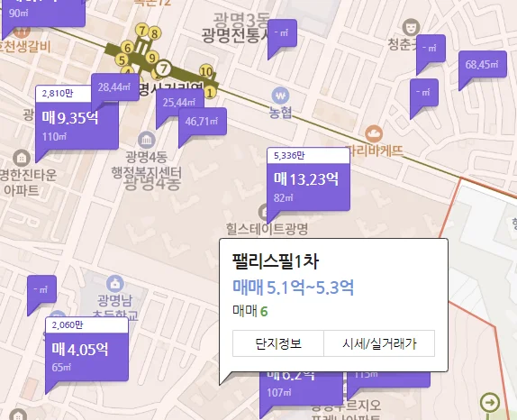Click subway exit 10 marker
This screenshot has height=420, width=517.
tap(206, 71)
